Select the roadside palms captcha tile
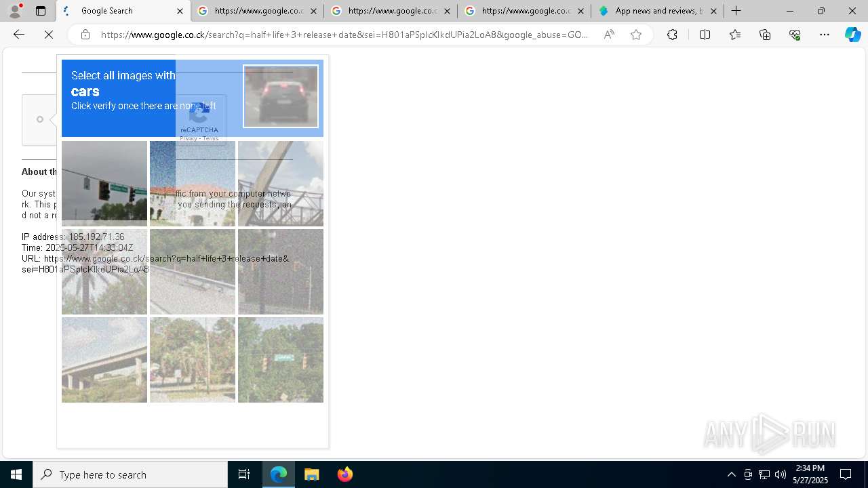This screenshot has width=868, height=488. point(193,360)
